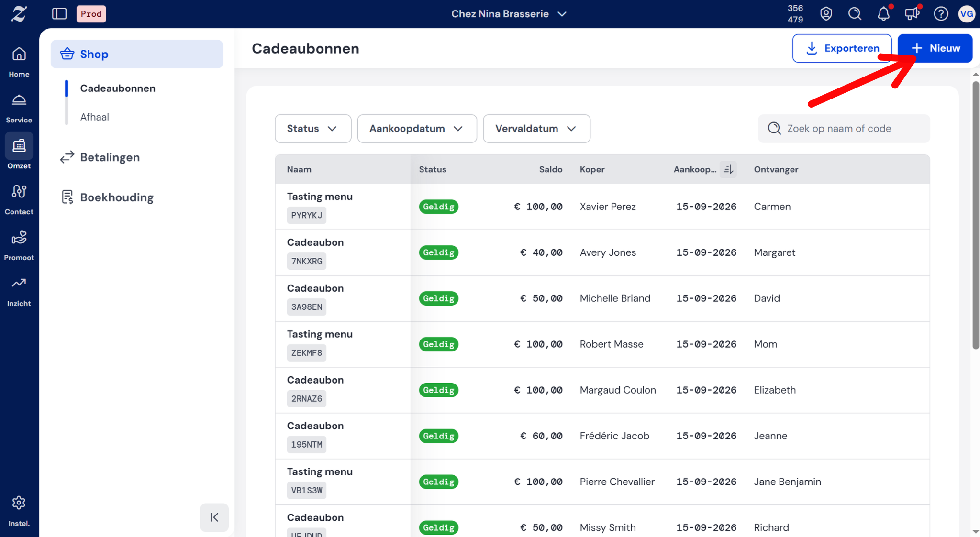980x537 pixels.
Task: Create a new gift voucher with Nieuw
Action: click(x=935, y=48)
